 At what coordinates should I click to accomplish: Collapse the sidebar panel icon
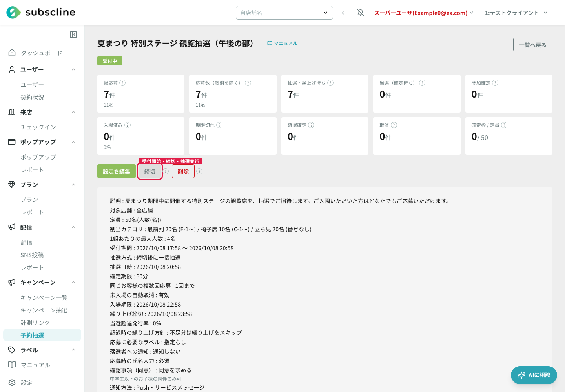73,34
